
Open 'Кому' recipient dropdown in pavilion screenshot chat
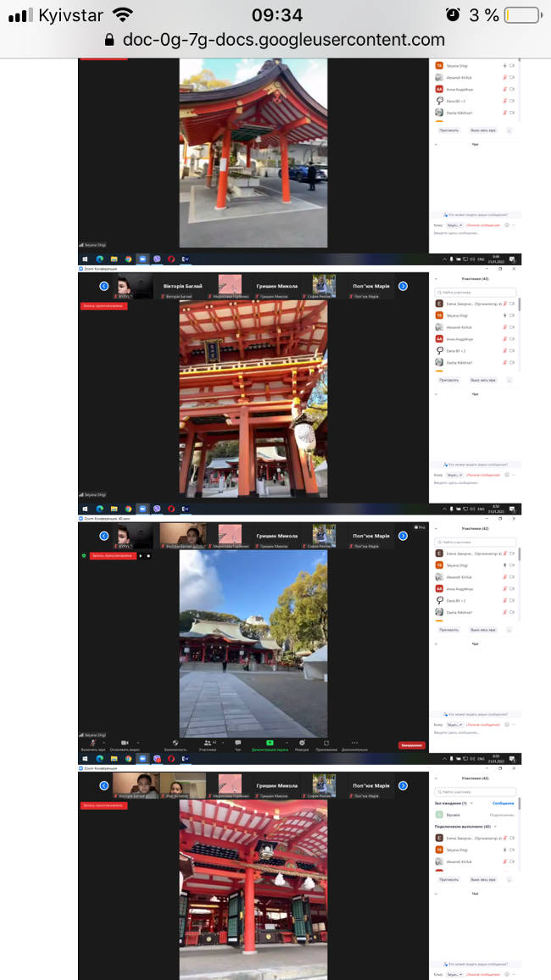click(454, 225)
